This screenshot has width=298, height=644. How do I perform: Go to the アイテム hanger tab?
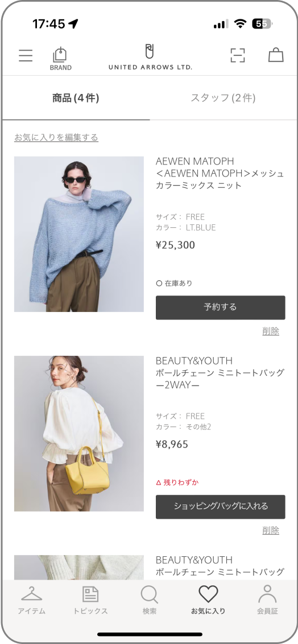32,600
